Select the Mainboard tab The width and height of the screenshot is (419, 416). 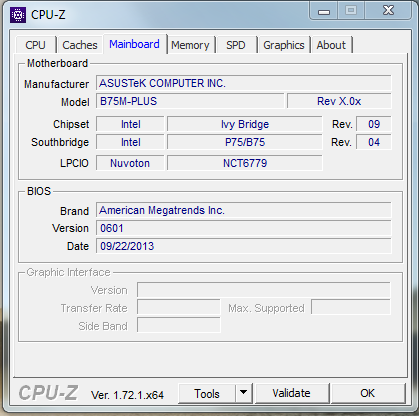click(x=134, y=44)
